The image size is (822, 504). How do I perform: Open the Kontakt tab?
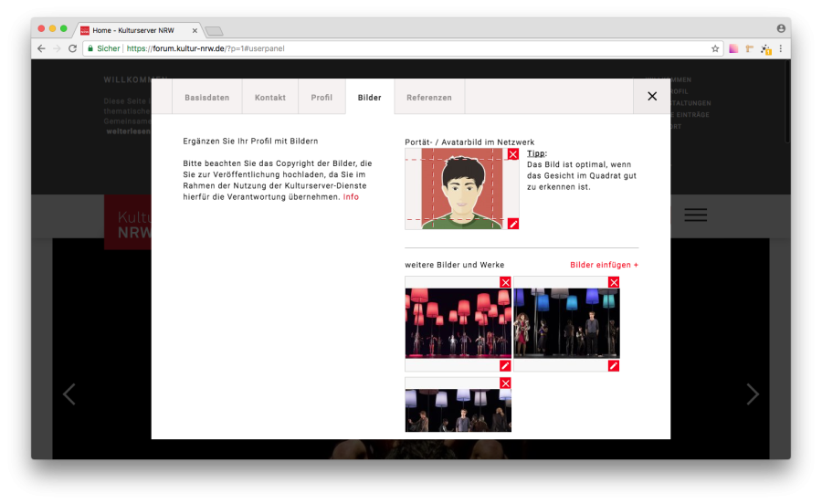coord(270,97)
